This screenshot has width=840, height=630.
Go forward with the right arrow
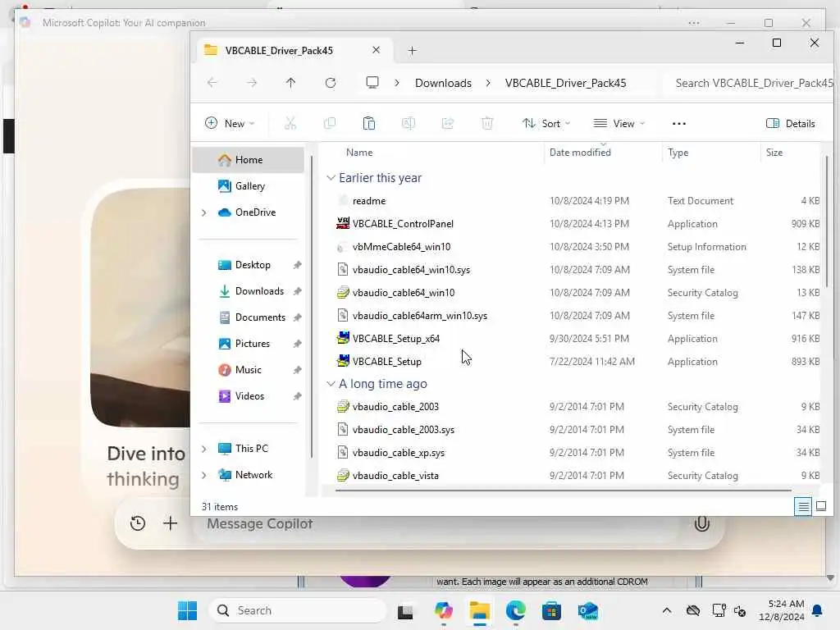pyautogui.click(x=251, y=83)
